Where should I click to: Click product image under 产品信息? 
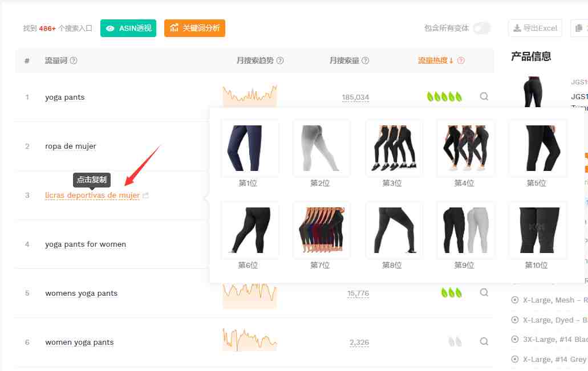533,92
